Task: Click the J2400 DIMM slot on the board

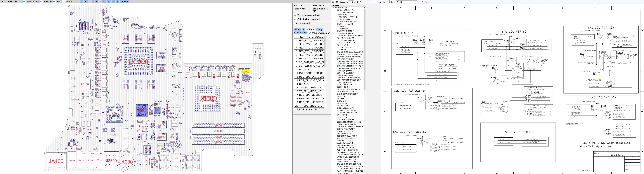Action: (218, 125)
